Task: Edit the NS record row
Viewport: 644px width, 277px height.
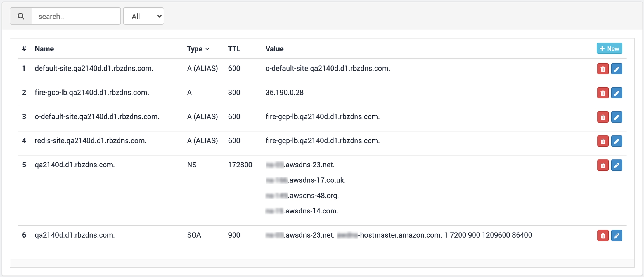Action: point(616,165)
